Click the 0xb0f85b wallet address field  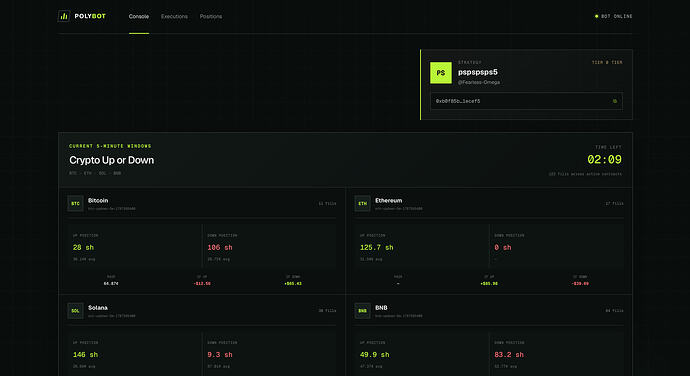click(526, 101)
